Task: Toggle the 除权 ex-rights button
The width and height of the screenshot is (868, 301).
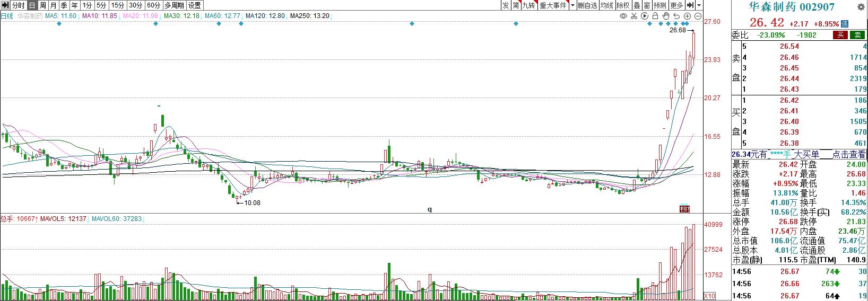Action: [x=623, y=5]
